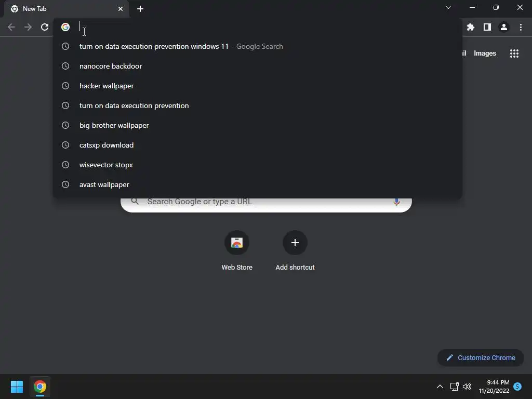
Task: Open the Extensions puzzle icon
Action: [471, 27]
